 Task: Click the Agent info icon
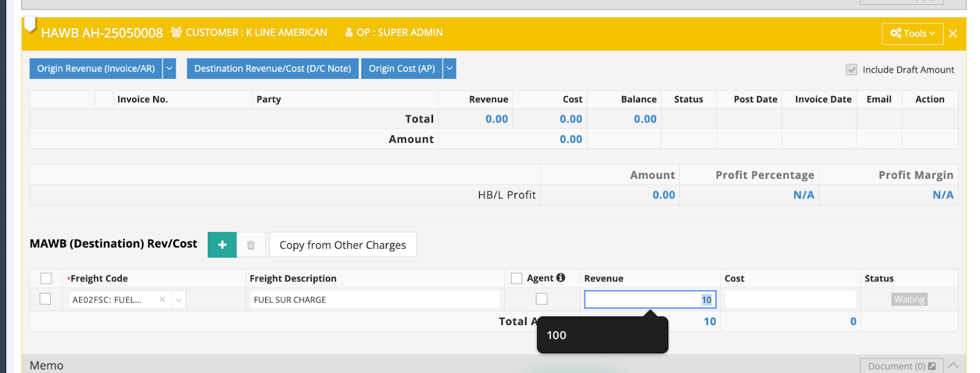560,278
